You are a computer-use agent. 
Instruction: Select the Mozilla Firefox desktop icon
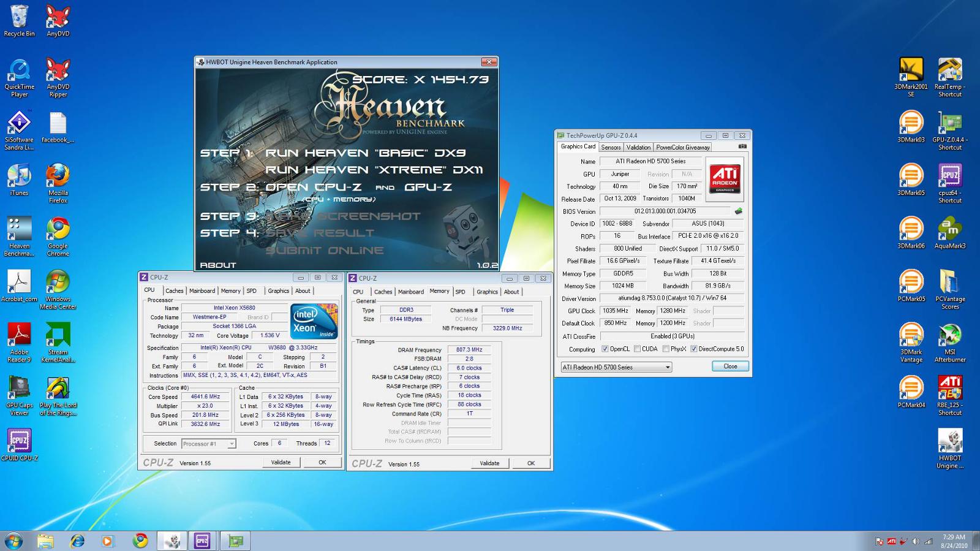58,184
